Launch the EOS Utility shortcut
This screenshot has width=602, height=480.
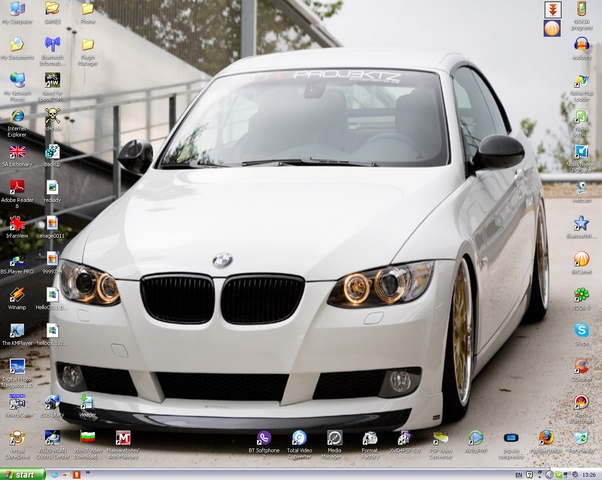52,406
